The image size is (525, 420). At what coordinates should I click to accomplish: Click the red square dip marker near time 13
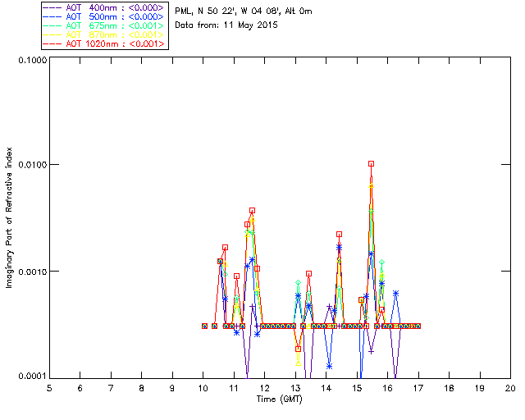[298, 349]
